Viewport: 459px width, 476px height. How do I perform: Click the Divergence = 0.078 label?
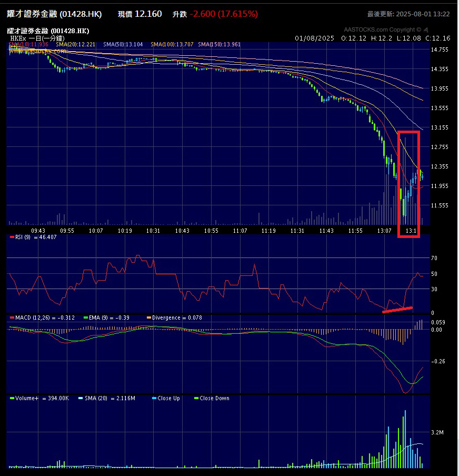[177, 318]
